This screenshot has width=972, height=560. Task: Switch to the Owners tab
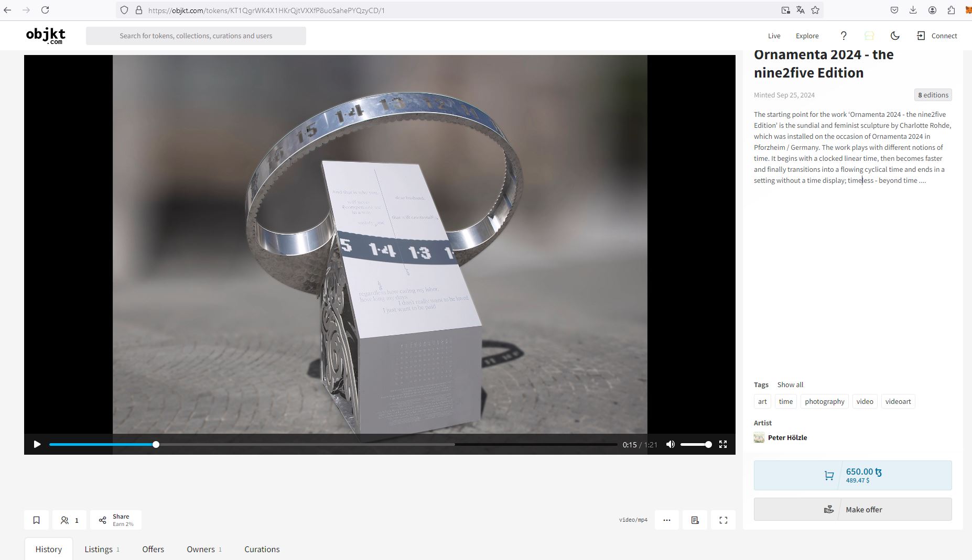tap(204, 549)
